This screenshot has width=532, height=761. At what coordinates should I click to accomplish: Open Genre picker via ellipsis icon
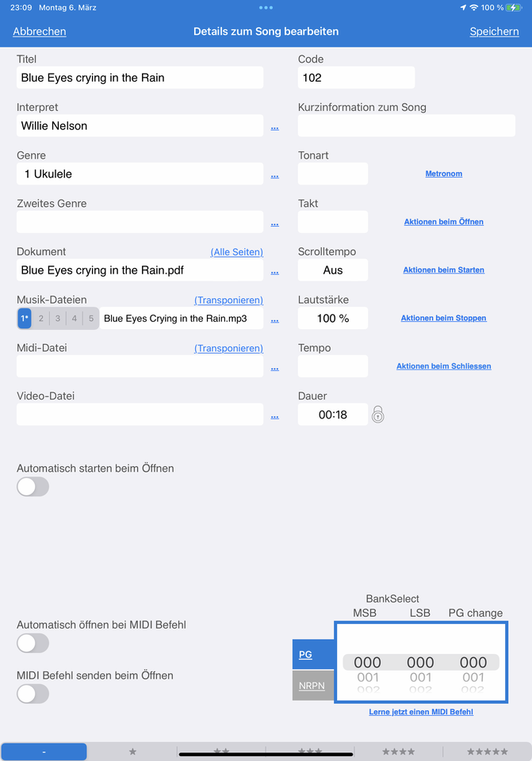tap(275, 176)
